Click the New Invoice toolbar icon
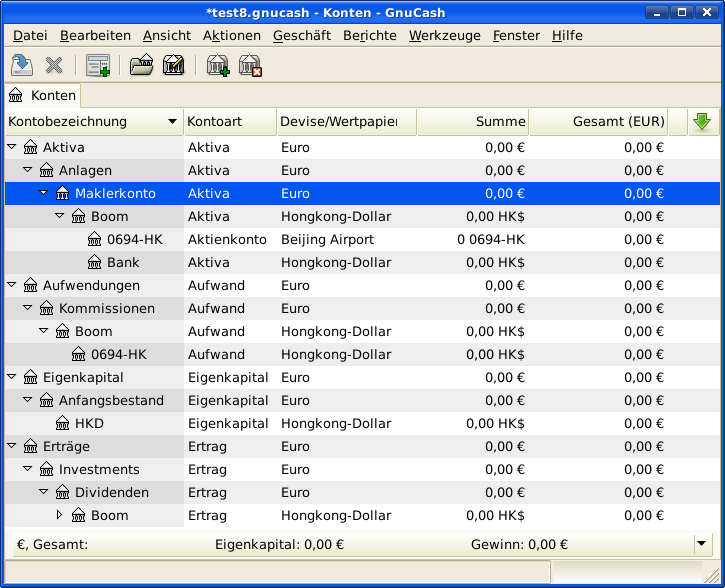Image resolution: width=725 pixels, height=588 pixels. pyautogui.click(x=97, y=66)
